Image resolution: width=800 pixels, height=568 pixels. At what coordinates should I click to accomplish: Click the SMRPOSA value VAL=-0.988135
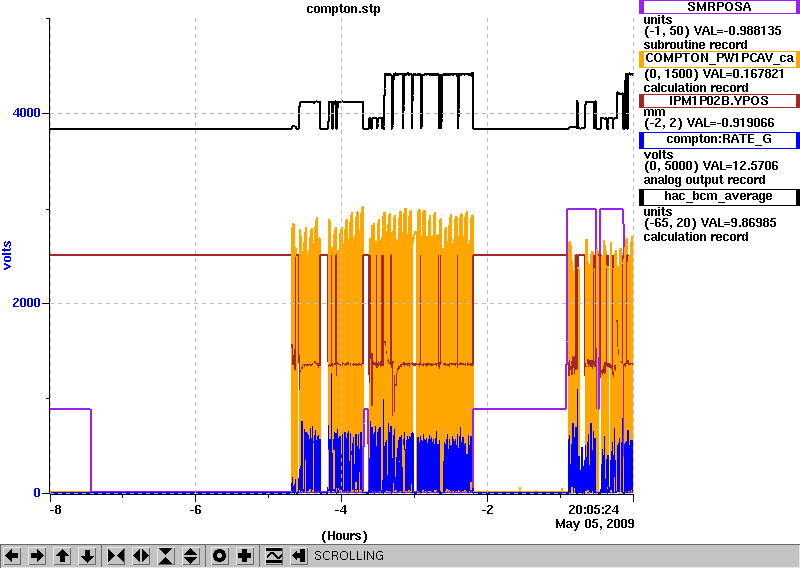coord(738,31)
